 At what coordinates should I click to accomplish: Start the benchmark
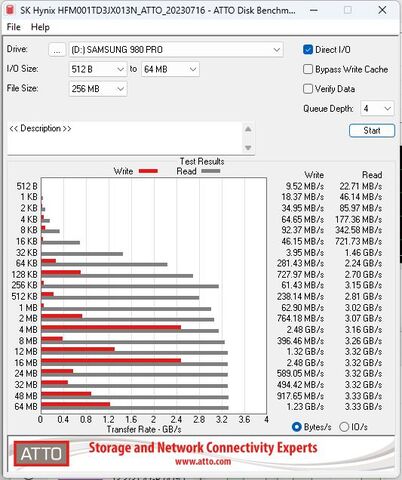pyautogui.click(x=372, y=131)
